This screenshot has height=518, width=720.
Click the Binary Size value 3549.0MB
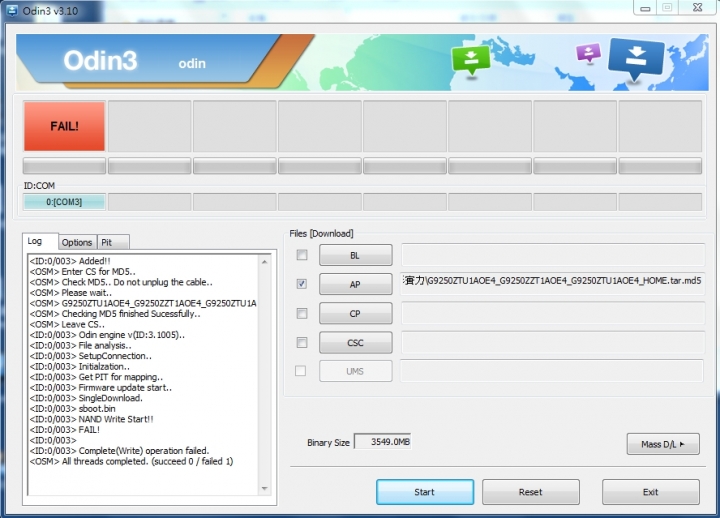click(382, 442)
